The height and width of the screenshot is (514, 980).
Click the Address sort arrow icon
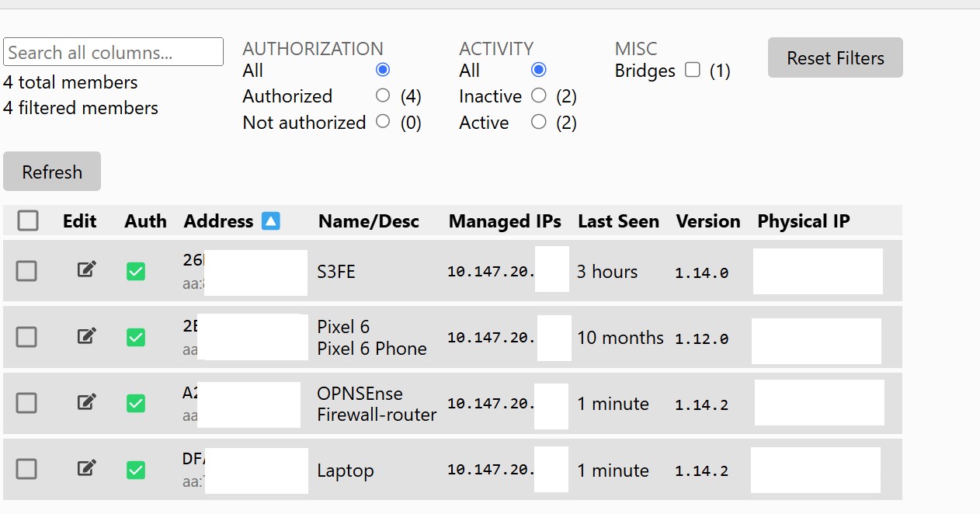pyautogui.click(x=270, y=221)
